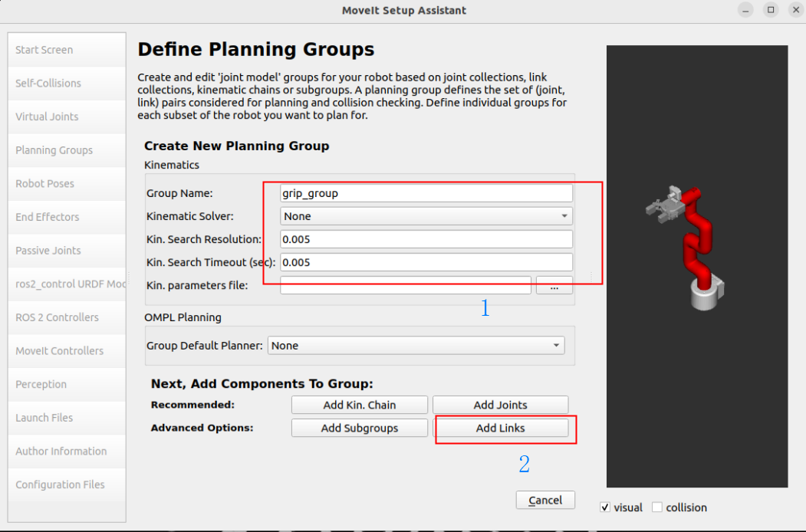Open Passive Joints page
This screenshot has height=532, width=806.
(x=67, y=251)
